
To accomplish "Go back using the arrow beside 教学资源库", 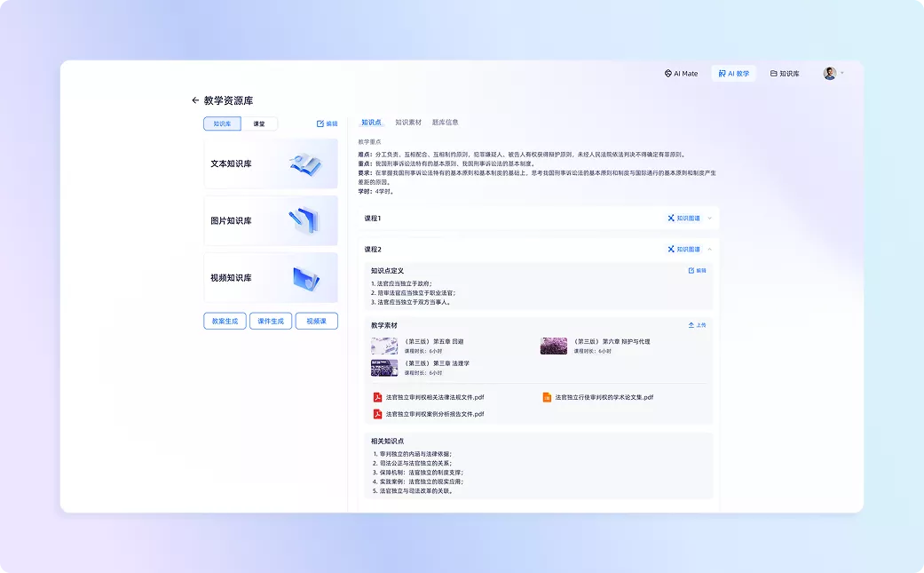I will point(195,100).
